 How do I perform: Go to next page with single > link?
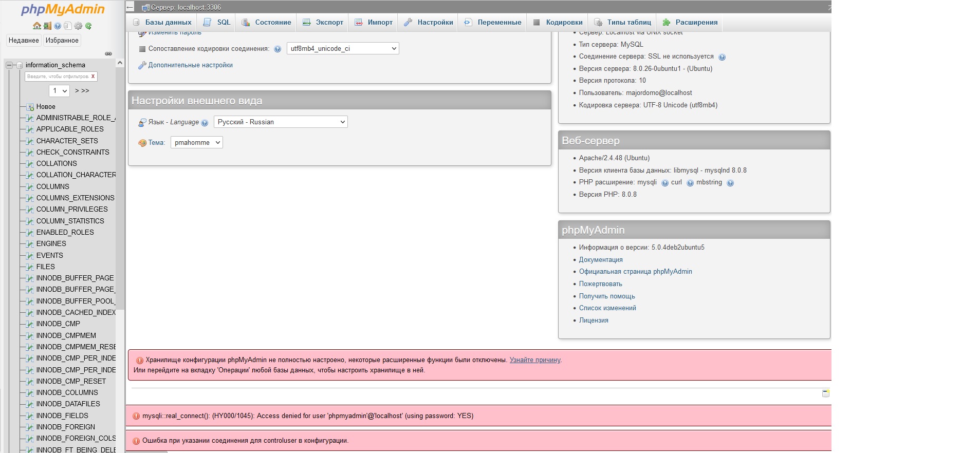[77, 91]
